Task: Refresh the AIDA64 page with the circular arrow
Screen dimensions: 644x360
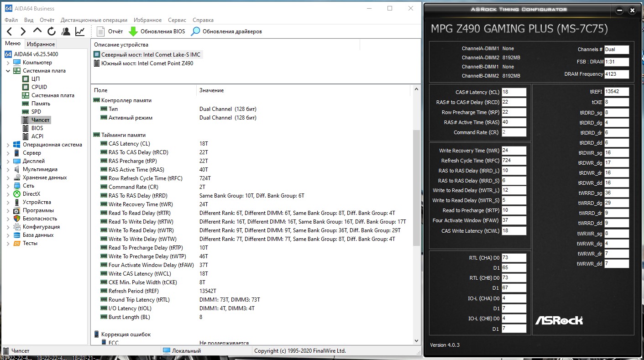Action: [52, 31]
